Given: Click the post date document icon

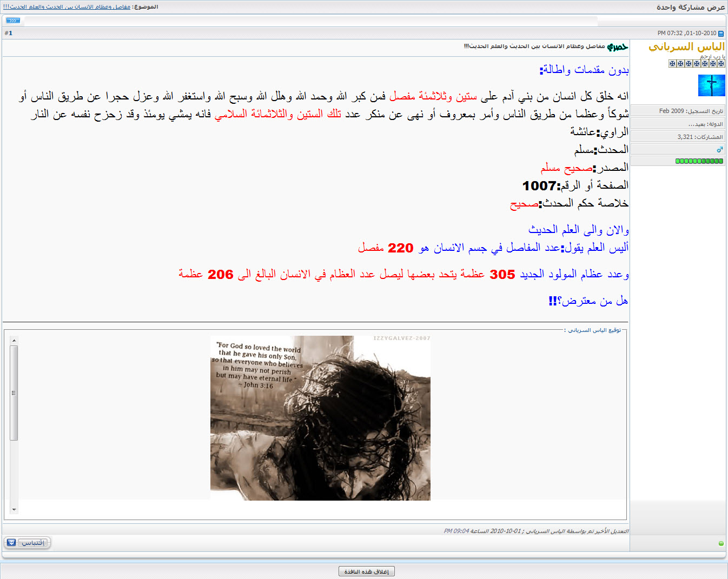Looking at the screenshot, I should 721,34.
